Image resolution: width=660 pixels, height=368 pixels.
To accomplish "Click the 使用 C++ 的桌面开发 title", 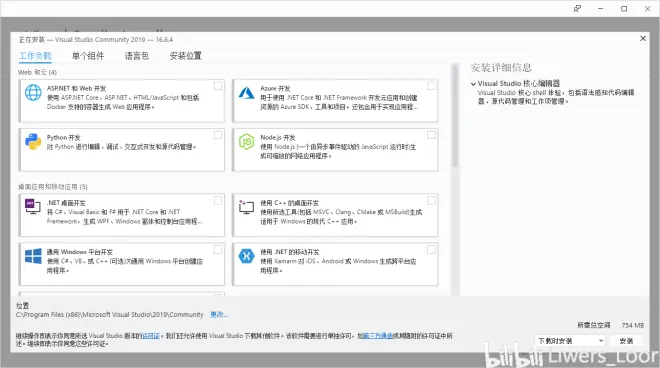I will 290,203.
